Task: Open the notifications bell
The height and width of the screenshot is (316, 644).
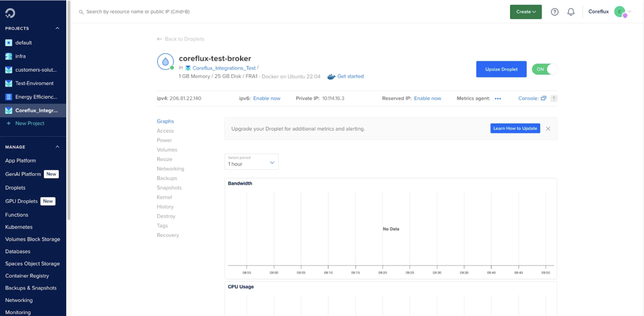Action: 571,12
